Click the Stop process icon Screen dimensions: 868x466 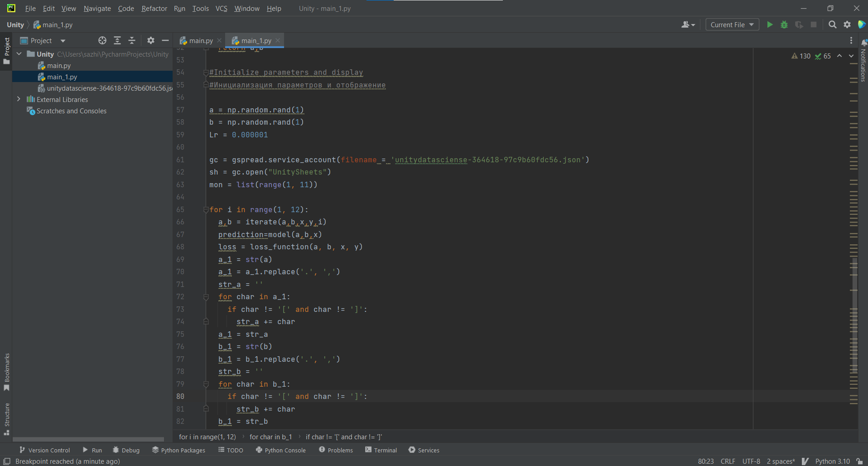(x=814, y=25)
